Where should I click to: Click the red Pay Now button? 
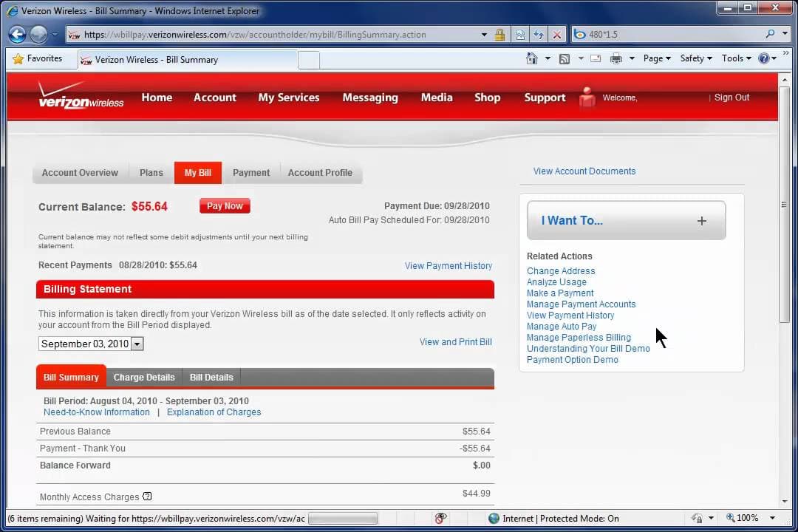[225, 205]
